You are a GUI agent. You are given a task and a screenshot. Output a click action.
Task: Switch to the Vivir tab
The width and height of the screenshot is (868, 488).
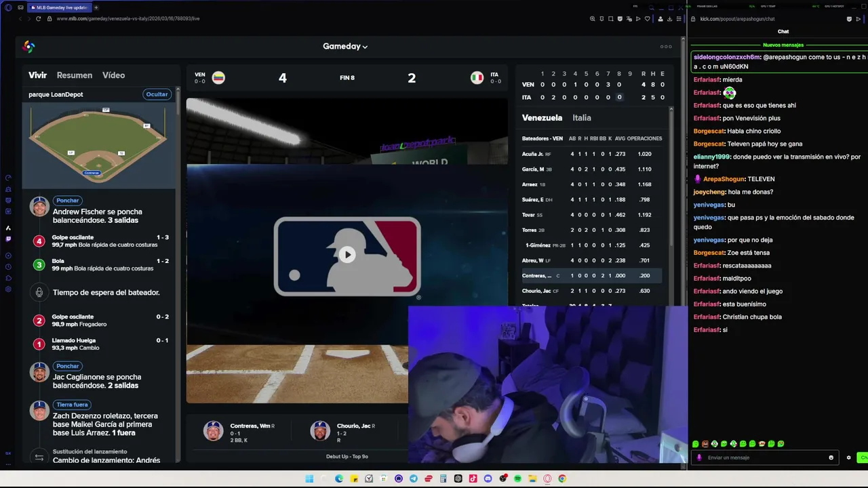click(x=38, y=75)
